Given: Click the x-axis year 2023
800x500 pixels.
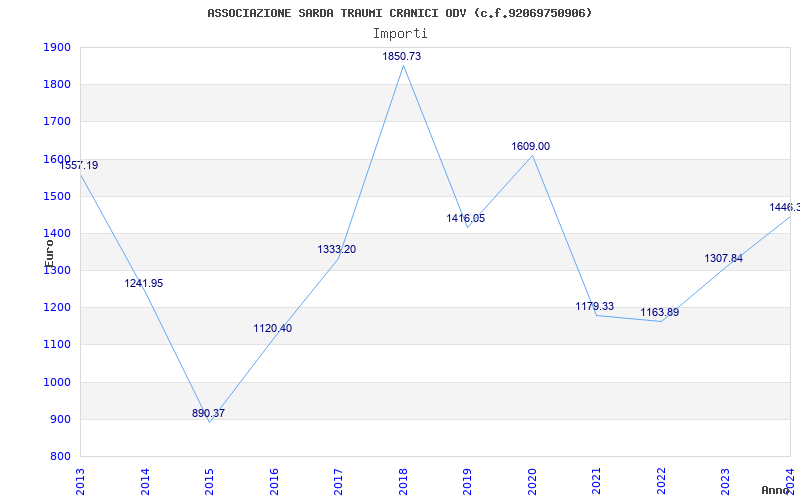Looking at the screenshot, I should (x=726, y=482).
